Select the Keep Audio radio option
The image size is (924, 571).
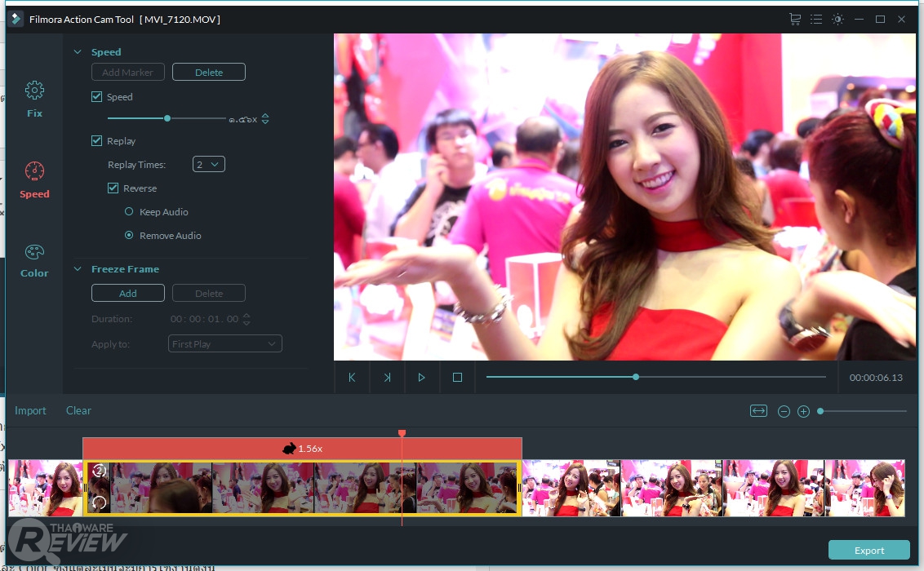[x=129, y=212]
